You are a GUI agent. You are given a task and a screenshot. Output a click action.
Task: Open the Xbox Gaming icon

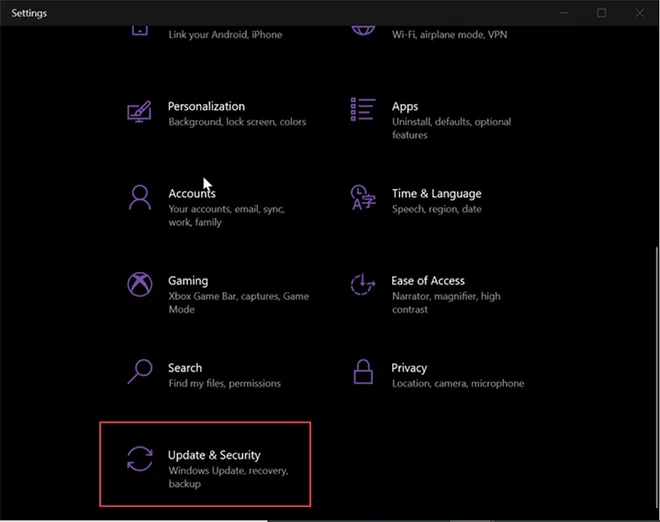click(x=140, y=284)
